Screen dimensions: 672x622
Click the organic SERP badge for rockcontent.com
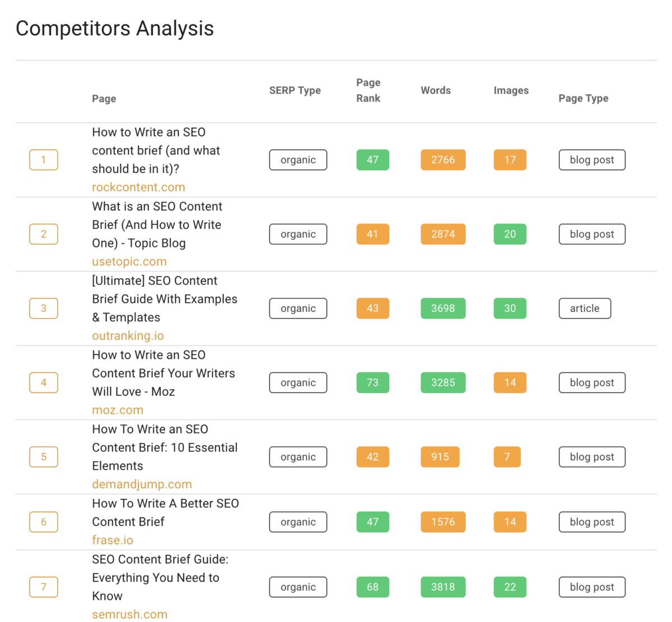(298, 160)
